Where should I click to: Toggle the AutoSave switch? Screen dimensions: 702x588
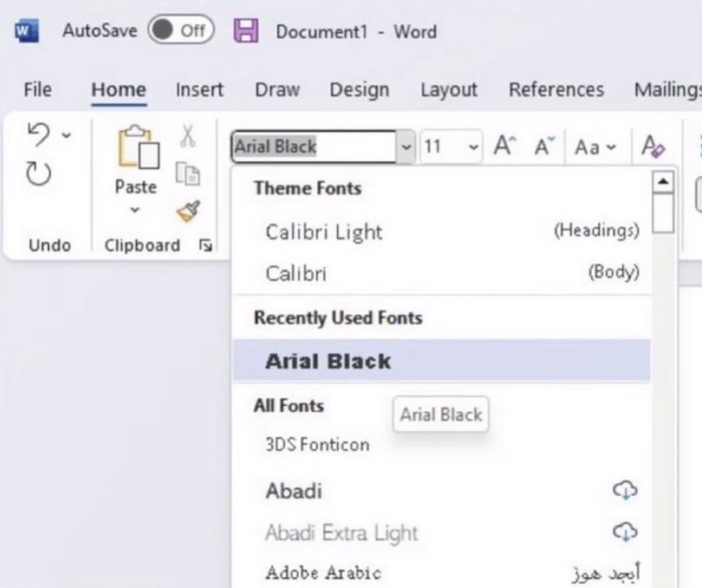[181, 30]
